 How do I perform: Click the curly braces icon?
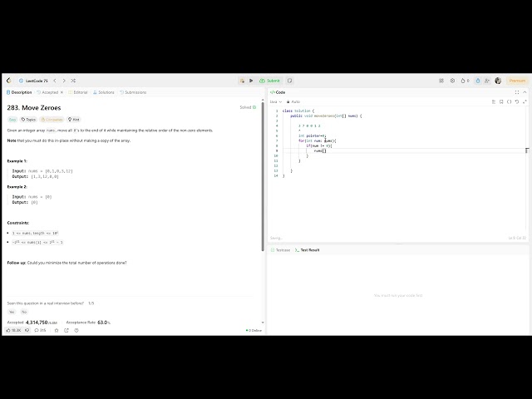pyautogui.click(x=510, y=101)
